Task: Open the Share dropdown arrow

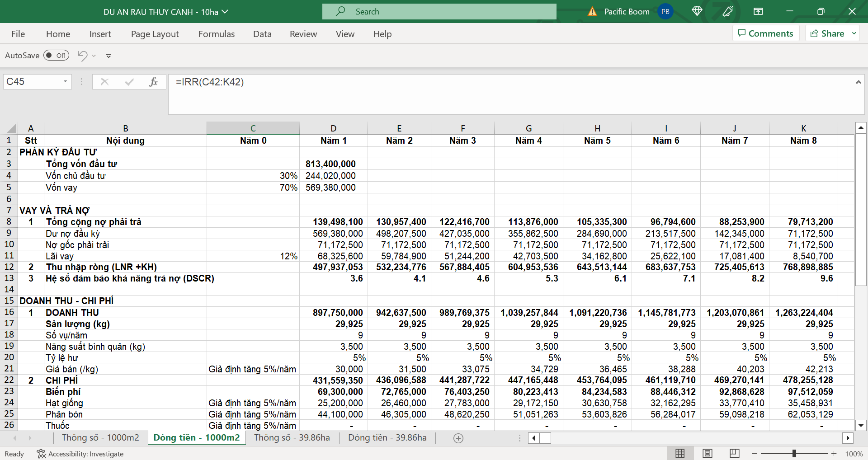Action: 854,33
